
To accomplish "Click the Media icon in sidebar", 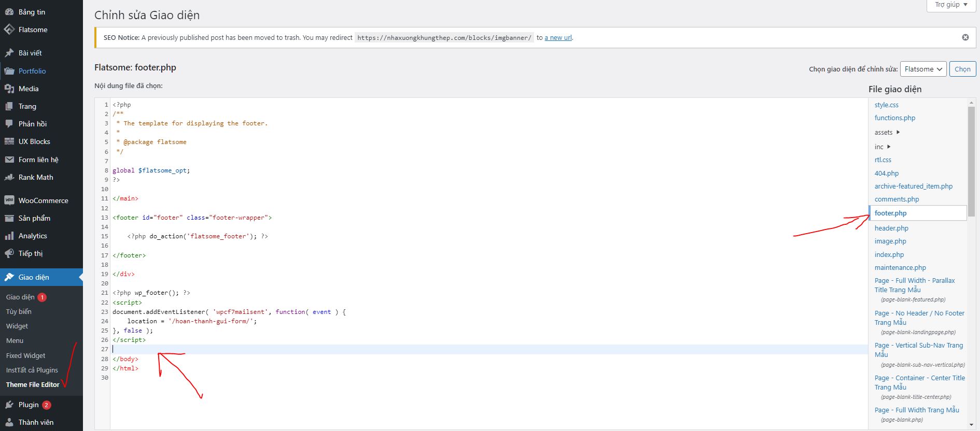I will pyautogui.click(x=9, y=89).
